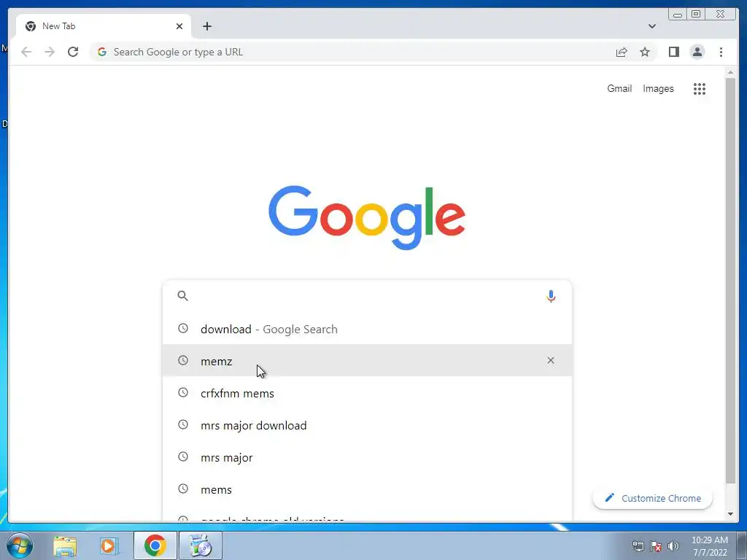Expand the tab search chevron
This screenshot has width=747, height=560.
652,26
